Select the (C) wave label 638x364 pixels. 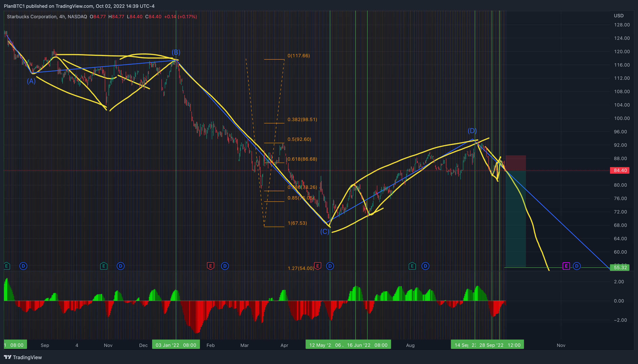coord(325,231)
